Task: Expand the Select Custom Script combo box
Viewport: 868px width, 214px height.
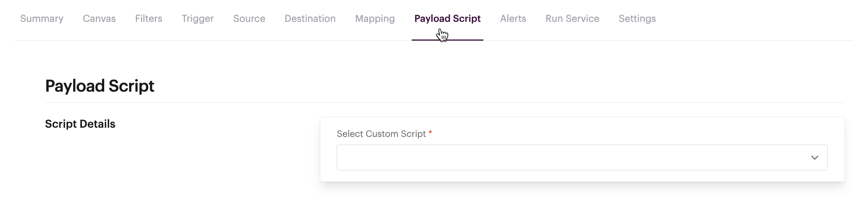Action: (x=575, y=158)
